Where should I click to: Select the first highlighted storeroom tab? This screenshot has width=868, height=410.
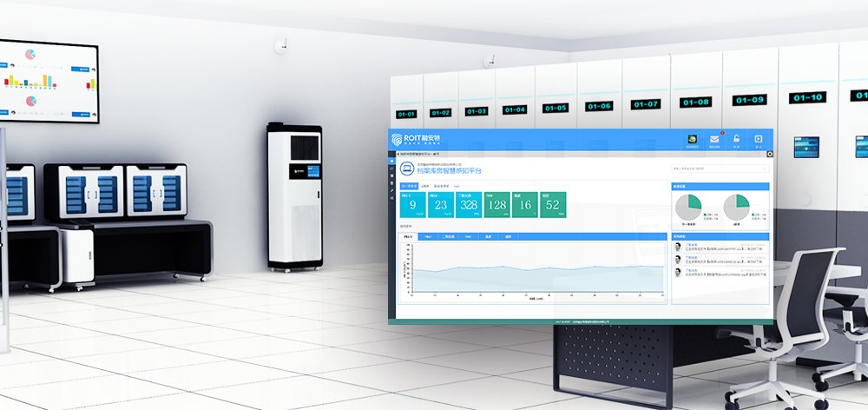[409, 186]
